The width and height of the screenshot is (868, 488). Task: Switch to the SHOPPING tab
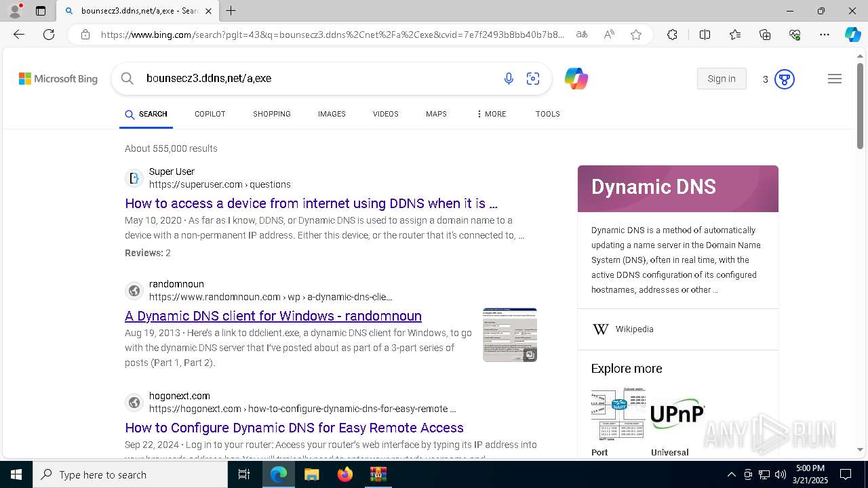point(272,114)
